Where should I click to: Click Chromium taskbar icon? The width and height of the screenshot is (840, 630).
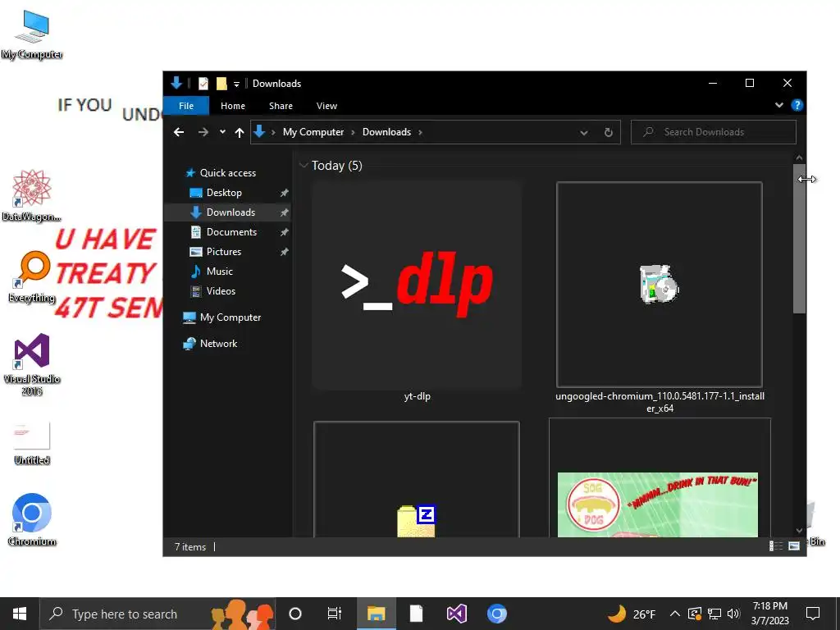click(x=496, y=614)
